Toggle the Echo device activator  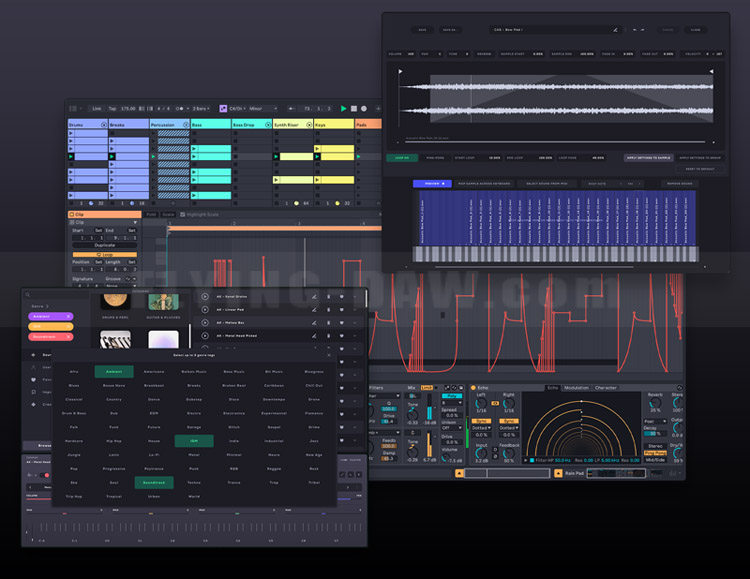473,388
